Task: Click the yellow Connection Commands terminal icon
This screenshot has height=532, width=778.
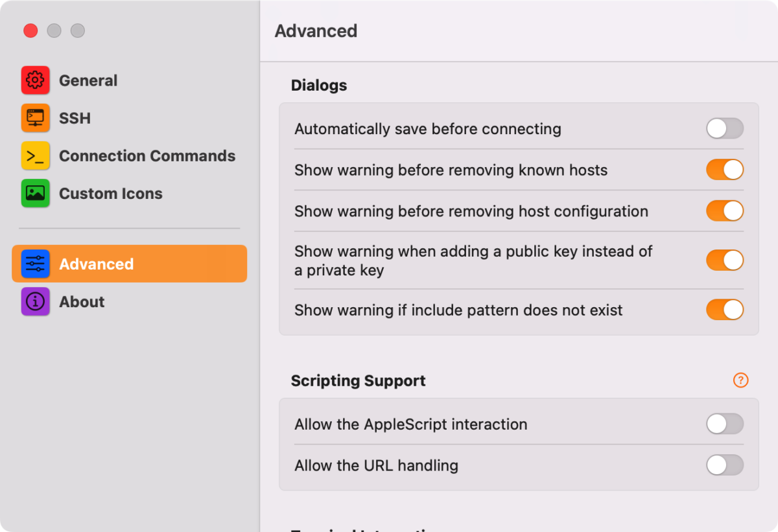Action: click(35, 156)
